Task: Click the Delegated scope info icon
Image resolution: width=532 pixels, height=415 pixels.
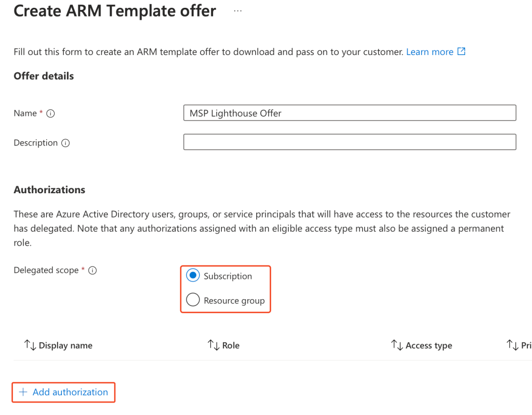Action: tap(92, 271)
